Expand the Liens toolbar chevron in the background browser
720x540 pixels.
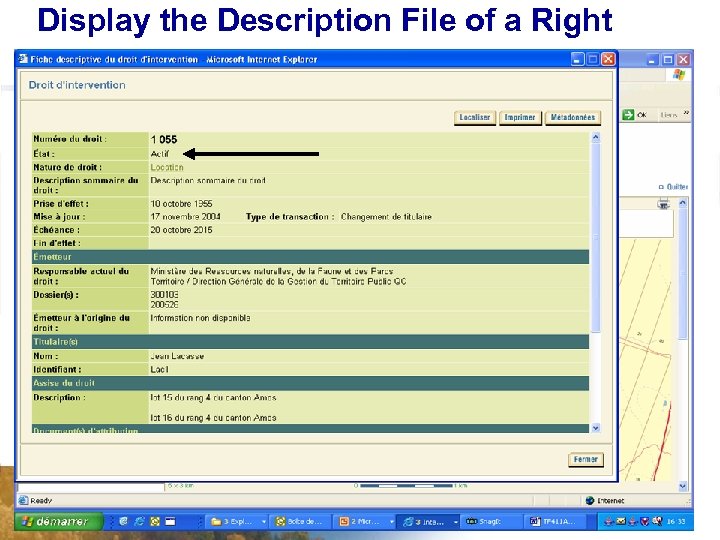686,113
